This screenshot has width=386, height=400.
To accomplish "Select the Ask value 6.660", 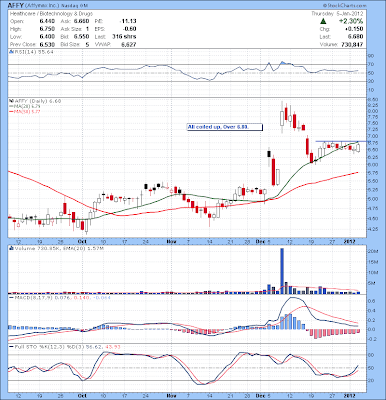I will pyautogui.click(x=82, y=21).
